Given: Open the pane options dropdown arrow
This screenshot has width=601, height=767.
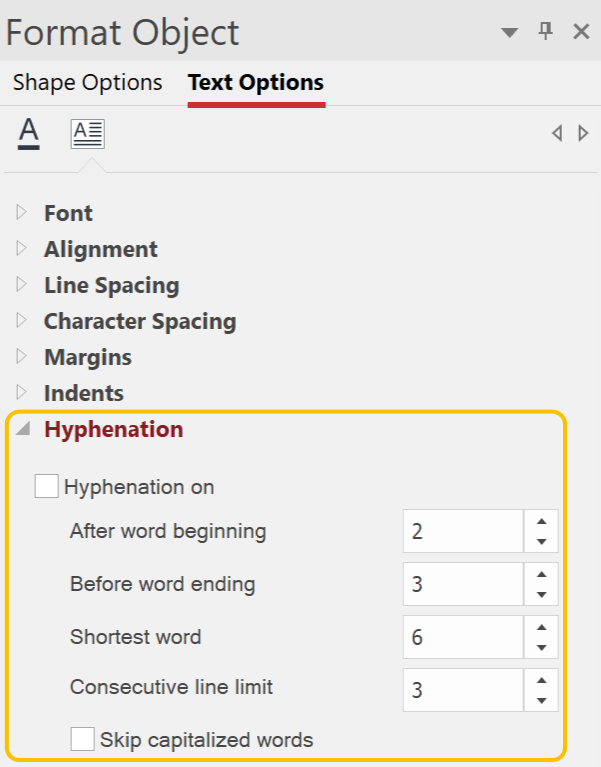Looking at the screenshot, I should (x=510, y=33).
